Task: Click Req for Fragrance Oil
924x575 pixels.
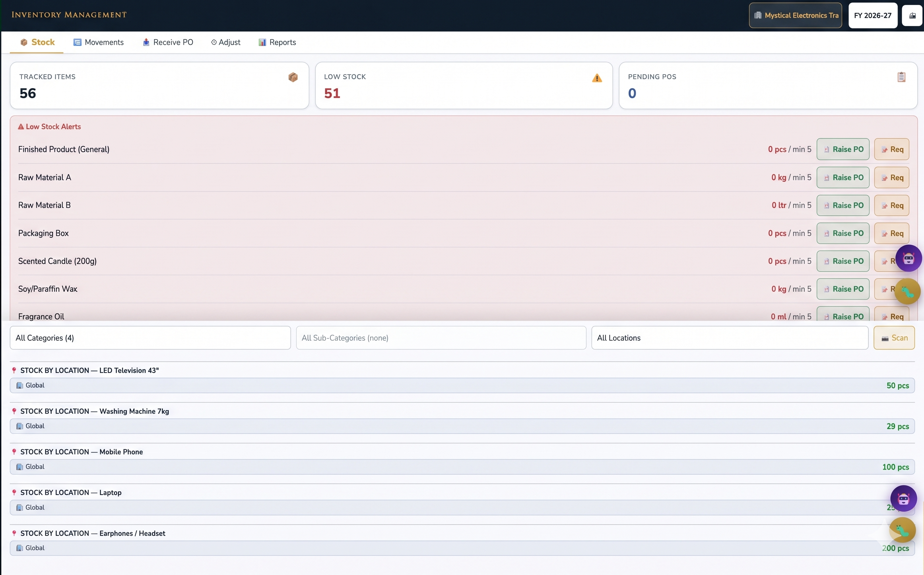Action: [891, 314]
